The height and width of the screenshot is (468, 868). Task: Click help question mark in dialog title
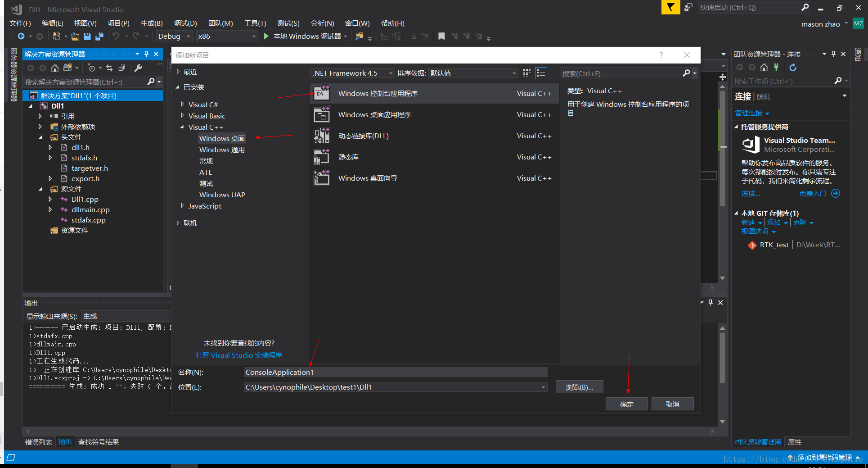click(661, 55)
